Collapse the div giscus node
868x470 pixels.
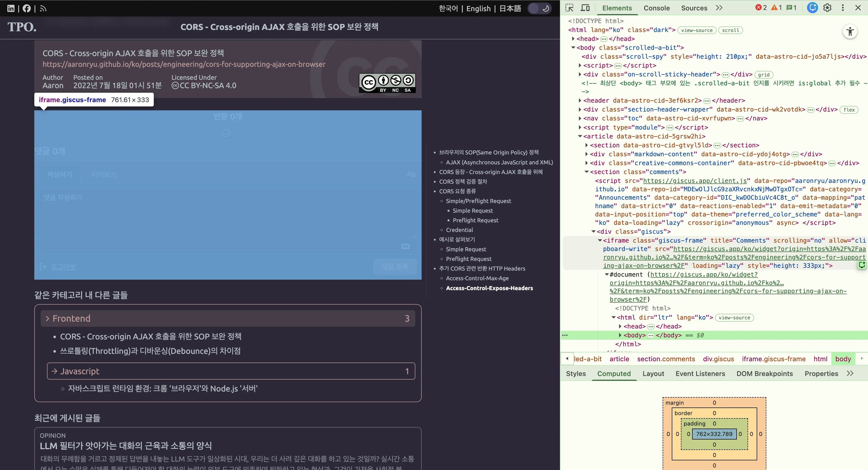(x=593, y=231)
